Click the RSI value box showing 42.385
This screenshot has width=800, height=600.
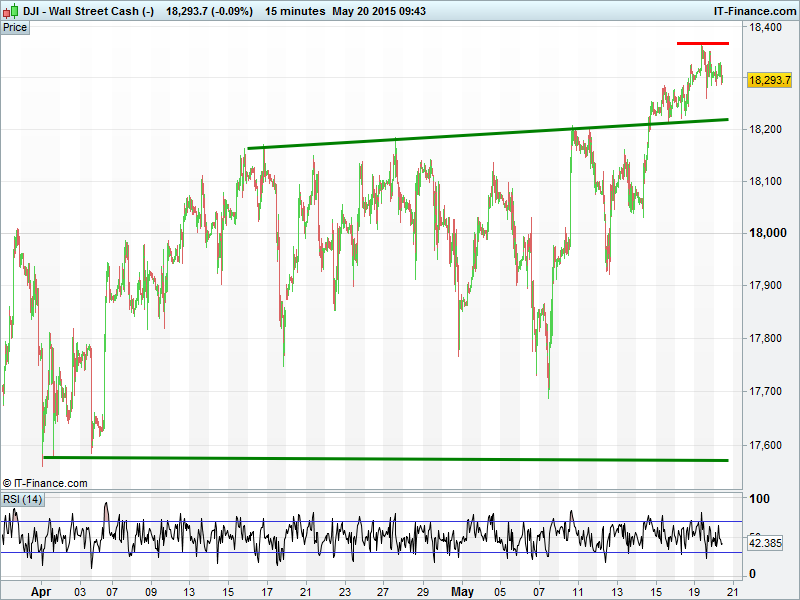[765, 543]
